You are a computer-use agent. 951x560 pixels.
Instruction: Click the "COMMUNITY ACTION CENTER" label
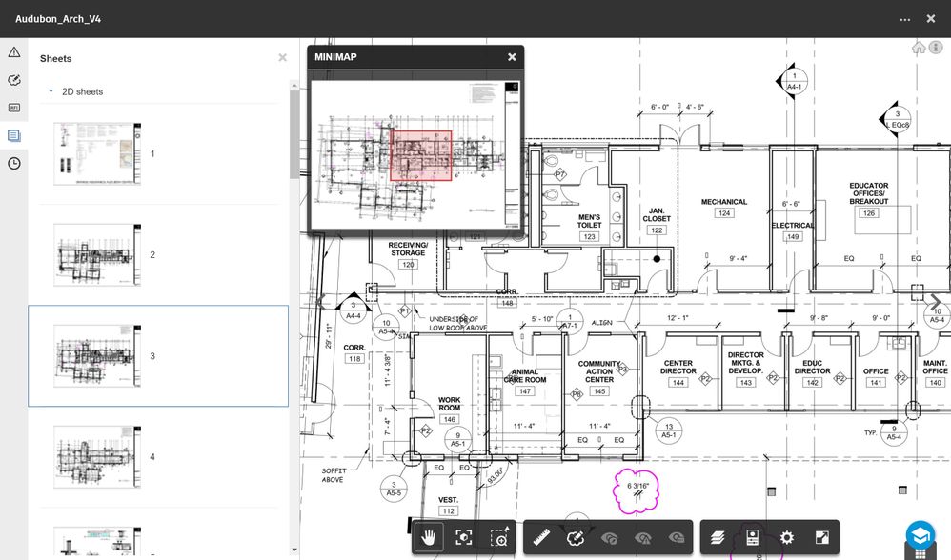(x=599, y=371)
